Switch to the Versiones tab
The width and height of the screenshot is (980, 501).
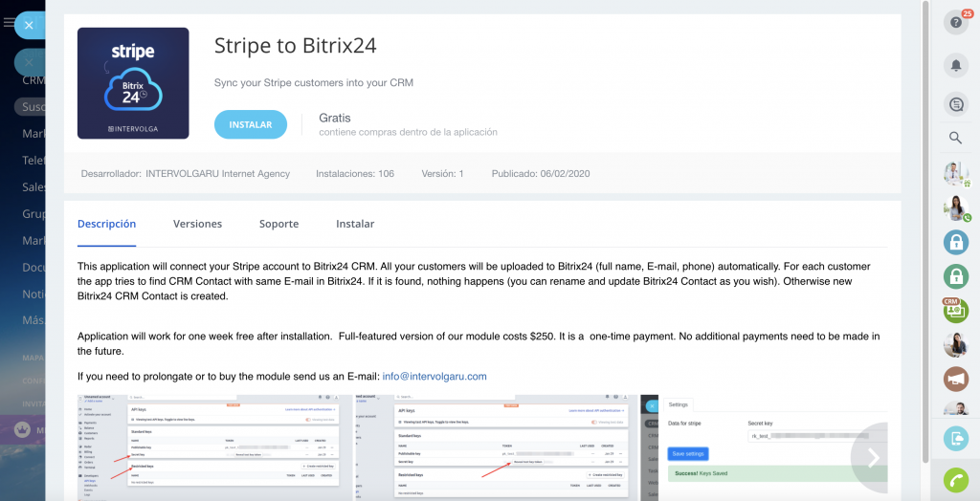(x=197, y=224)
